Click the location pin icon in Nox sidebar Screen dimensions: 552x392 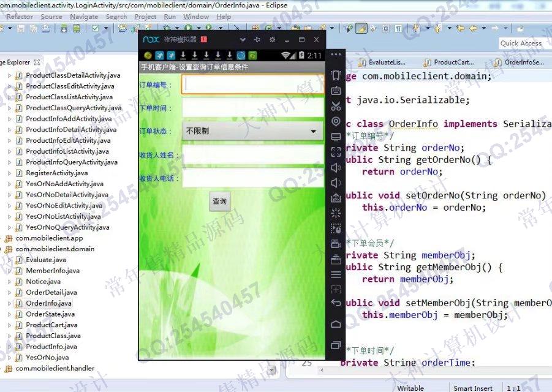click(335, 122)
